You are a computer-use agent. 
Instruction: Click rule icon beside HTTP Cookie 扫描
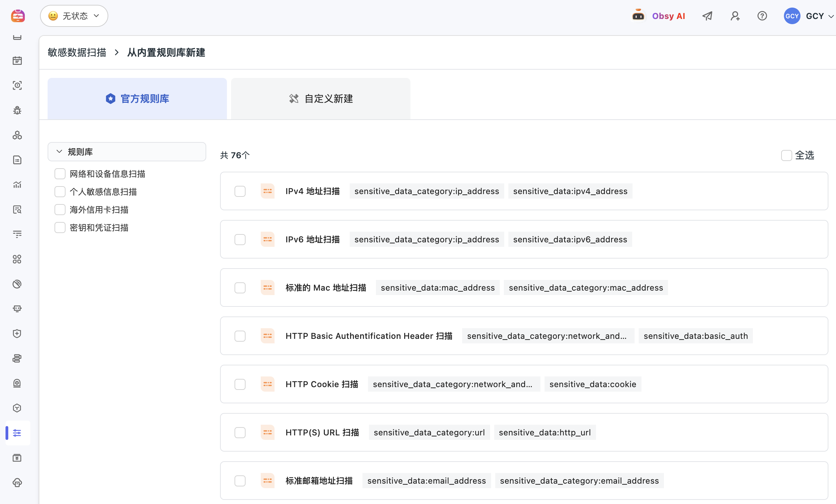(x=268, y=384)
